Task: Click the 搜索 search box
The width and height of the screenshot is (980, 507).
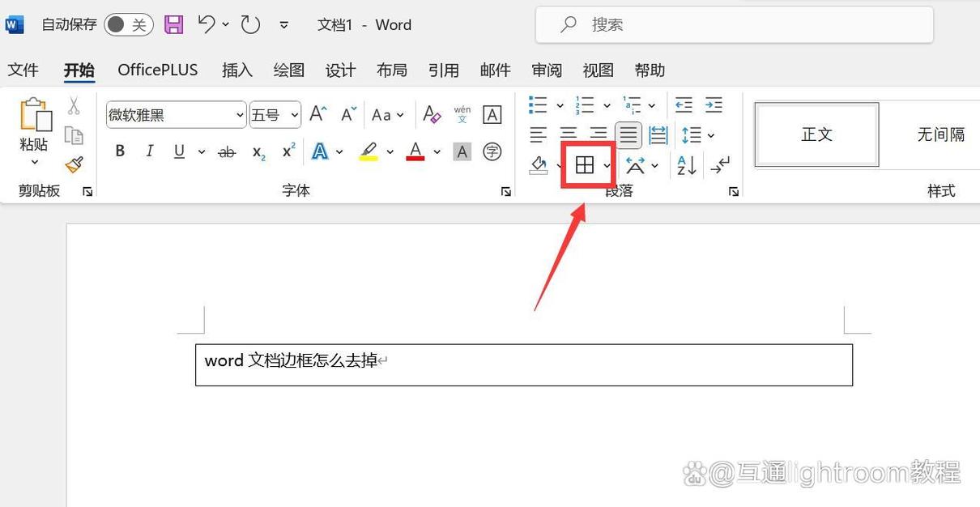Action: tap(735, 25)
